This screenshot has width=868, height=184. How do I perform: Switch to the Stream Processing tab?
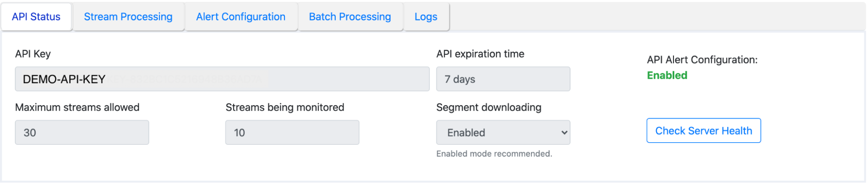(x=128, y=17)
